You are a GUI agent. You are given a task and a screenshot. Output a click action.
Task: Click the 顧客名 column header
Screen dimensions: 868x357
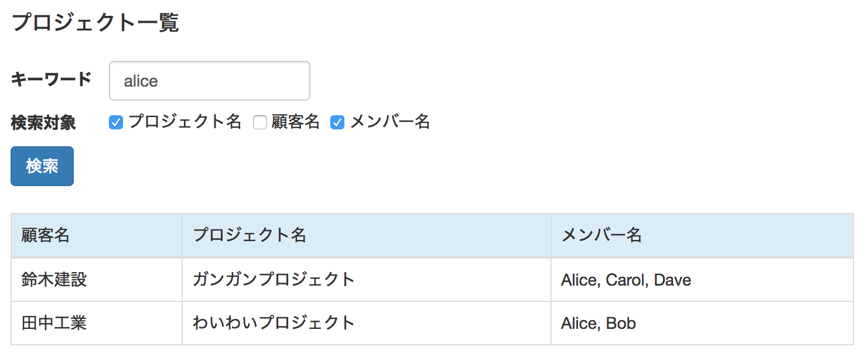pos(45,235)
